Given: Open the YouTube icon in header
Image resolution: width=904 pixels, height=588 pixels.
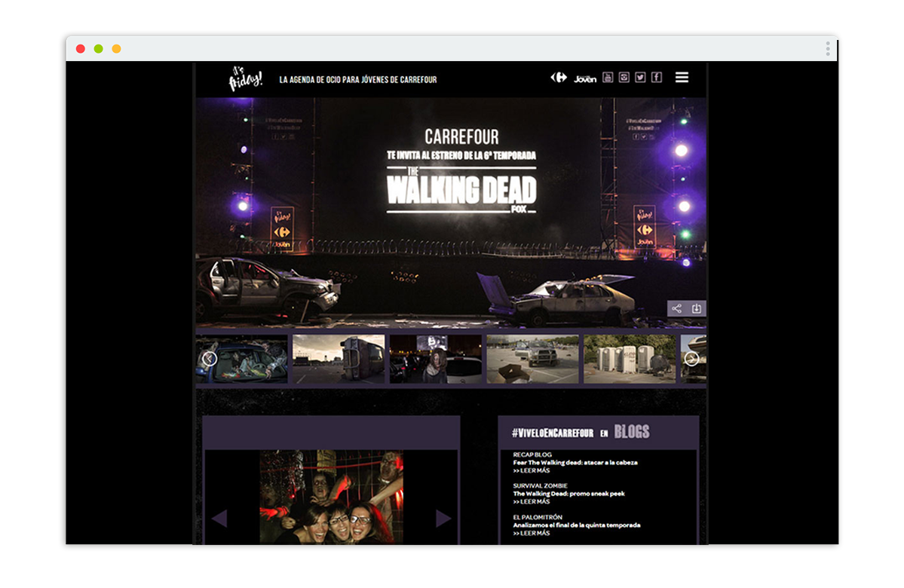Looking at the screenshot, I should click(608, 78).
